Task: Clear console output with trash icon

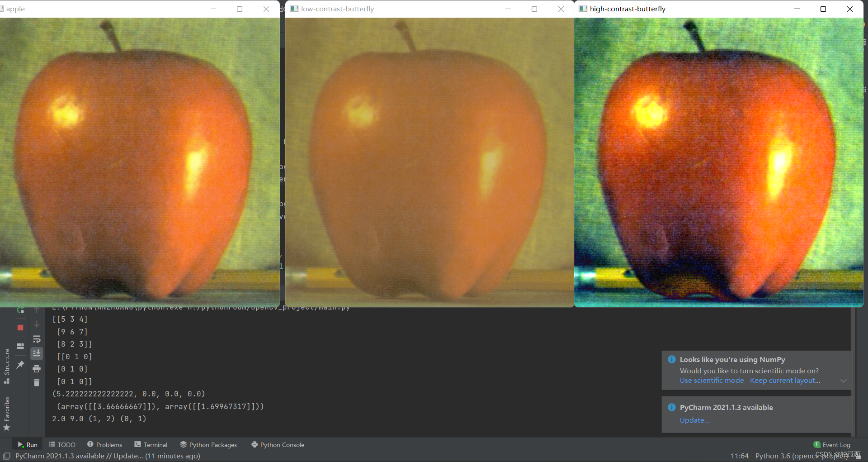Action: [37, 383]
